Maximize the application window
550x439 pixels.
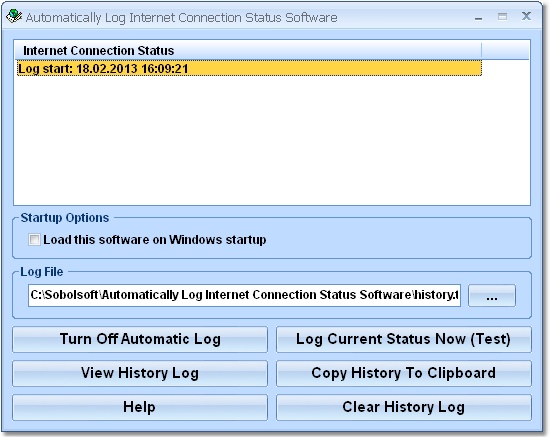(502, 16)
